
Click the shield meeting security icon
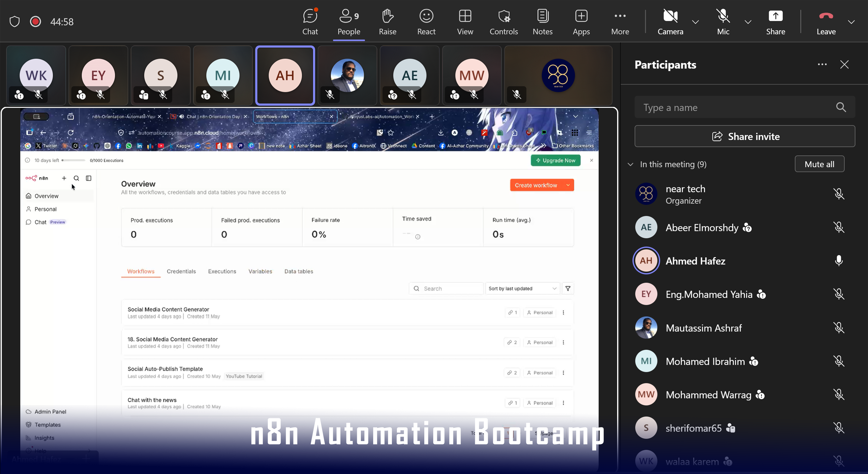pos(14,22)
